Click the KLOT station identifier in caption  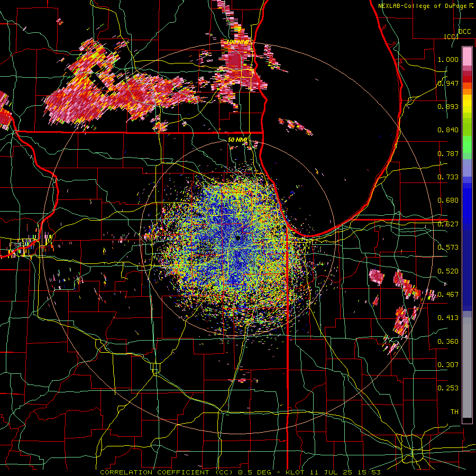pyautogui.click(x=295, y=472)
